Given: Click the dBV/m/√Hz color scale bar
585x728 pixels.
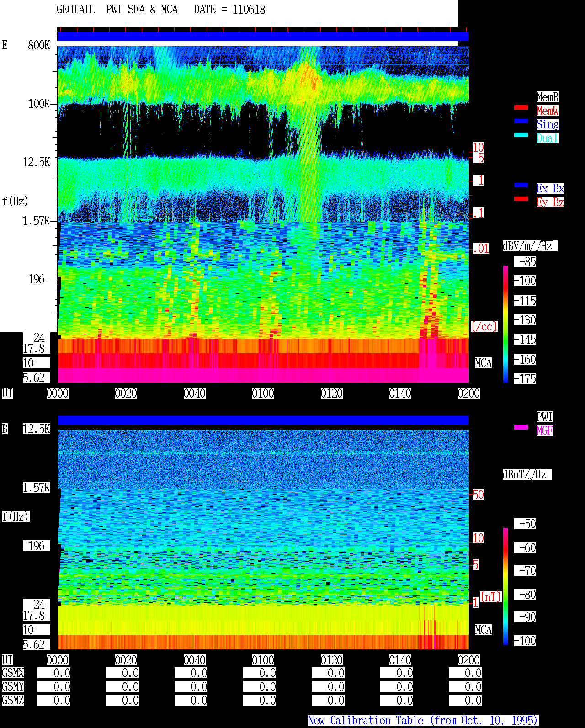Looking at the screenshot, I should (505, 324).
